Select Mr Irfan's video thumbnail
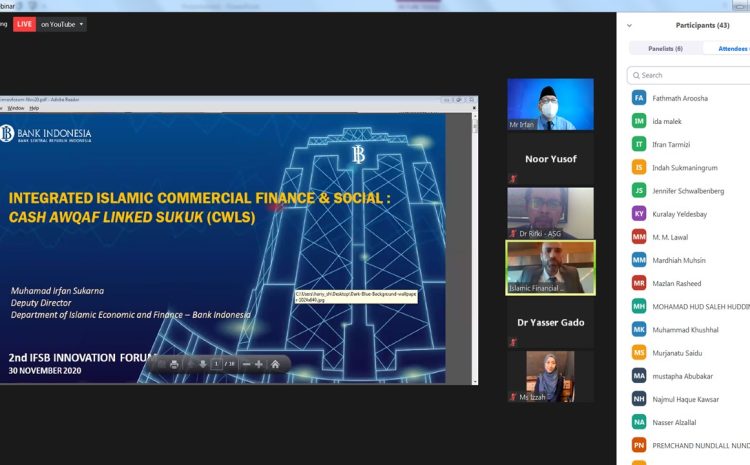Image resolution: width=750 pixels, height=465 pixels. [551, 104]
